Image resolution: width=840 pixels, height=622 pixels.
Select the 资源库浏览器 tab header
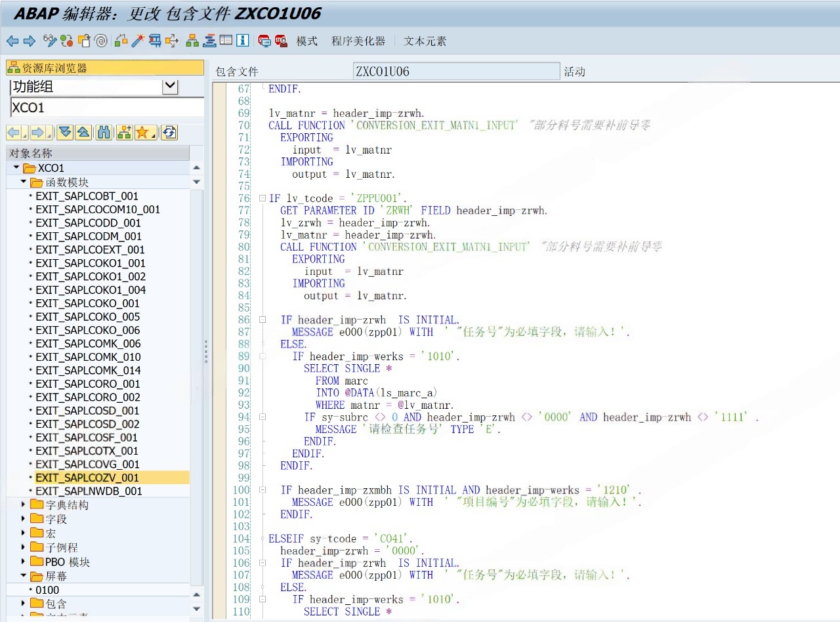105,68
